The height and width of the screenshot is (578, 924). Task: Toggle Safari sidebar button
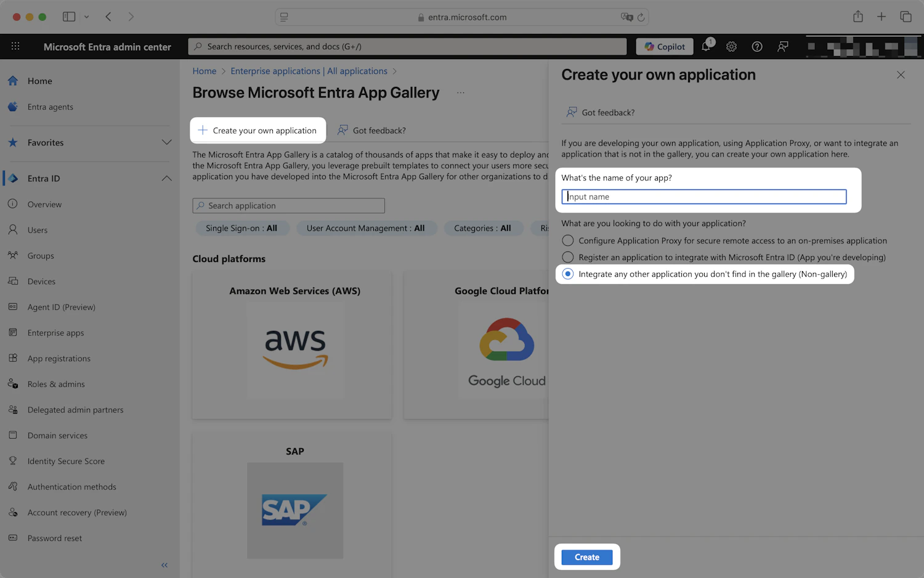[x=69, y=17]
